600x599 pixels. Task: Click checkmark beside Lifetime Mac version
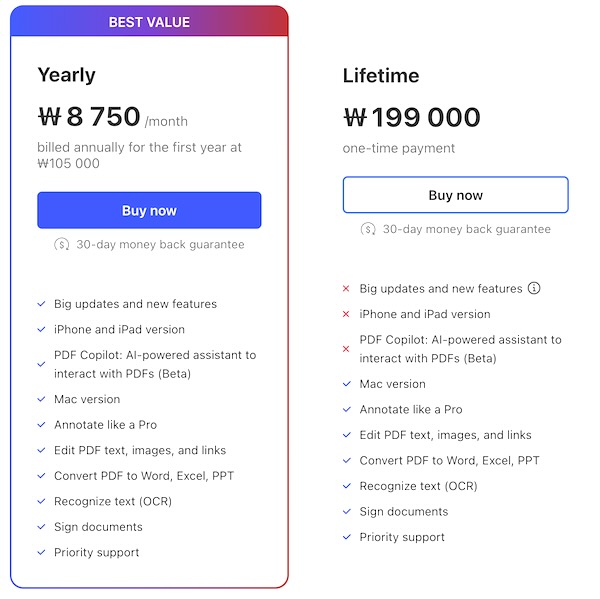347,384
